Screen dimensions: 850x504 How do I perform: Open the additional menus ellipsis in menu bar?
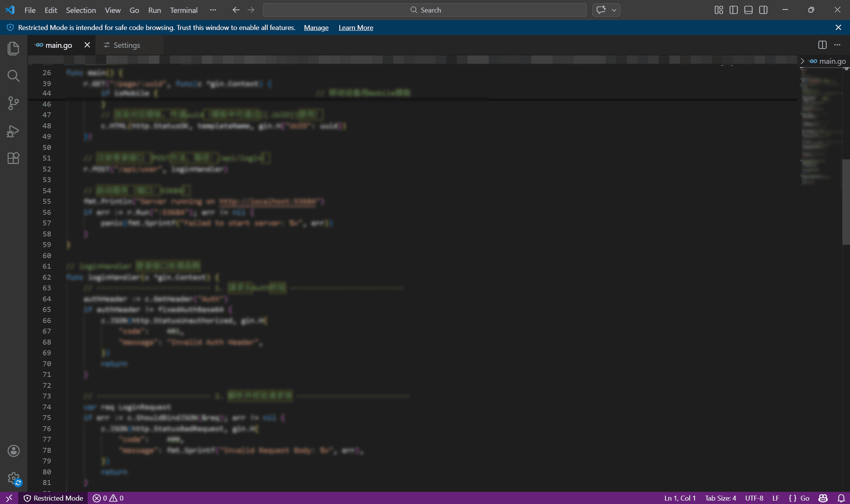pos(213,10)
